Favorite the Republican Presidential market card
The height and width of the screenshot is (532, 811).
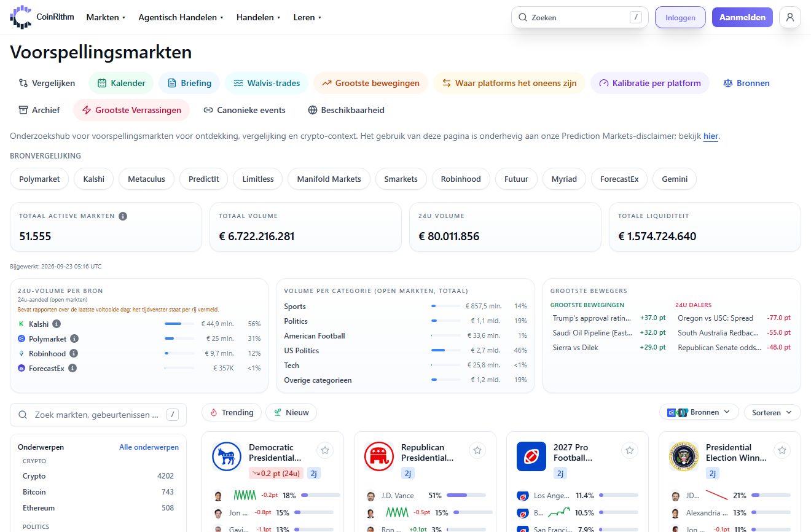coord(477,450)
